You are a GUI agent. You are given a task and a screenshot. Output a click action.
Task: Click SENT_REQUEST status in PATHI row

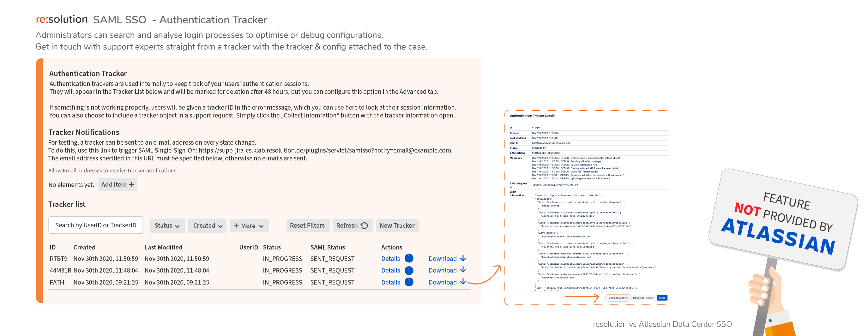pyautogui.click(x=332, y=282)
